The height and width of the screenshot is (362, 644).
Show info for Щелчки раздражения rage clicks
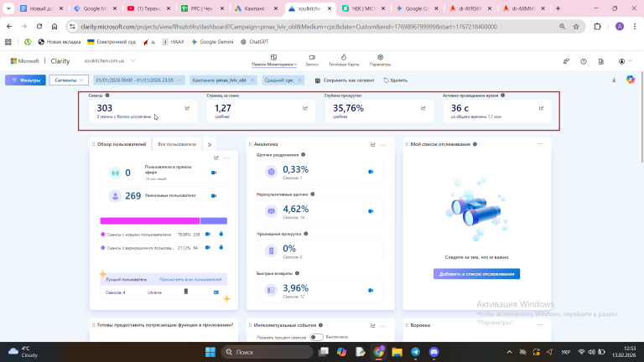point(303,155)
